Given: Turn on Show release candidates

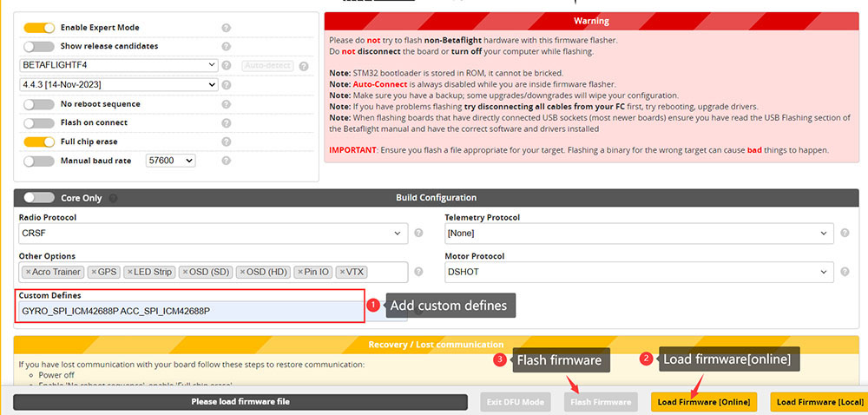Looking at the screenshot, I should point(38,46).
